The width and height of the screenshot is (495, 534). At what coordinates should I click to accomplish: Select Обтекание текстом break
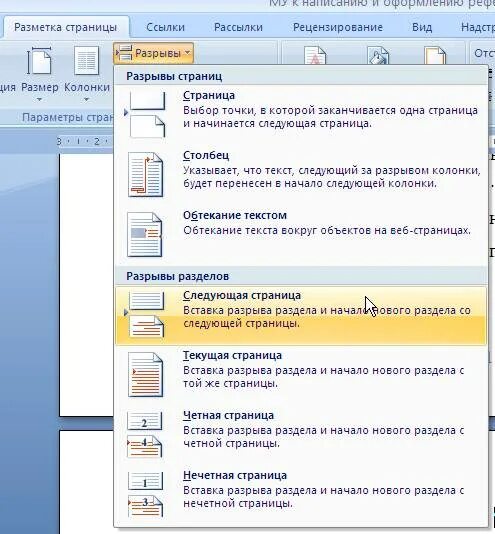click(301, 235)
